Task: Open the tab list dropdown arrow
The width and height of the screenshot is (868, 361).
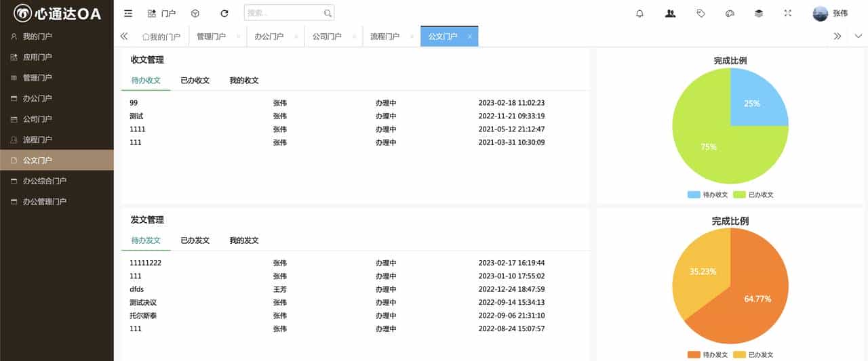Action: [858, 37]
